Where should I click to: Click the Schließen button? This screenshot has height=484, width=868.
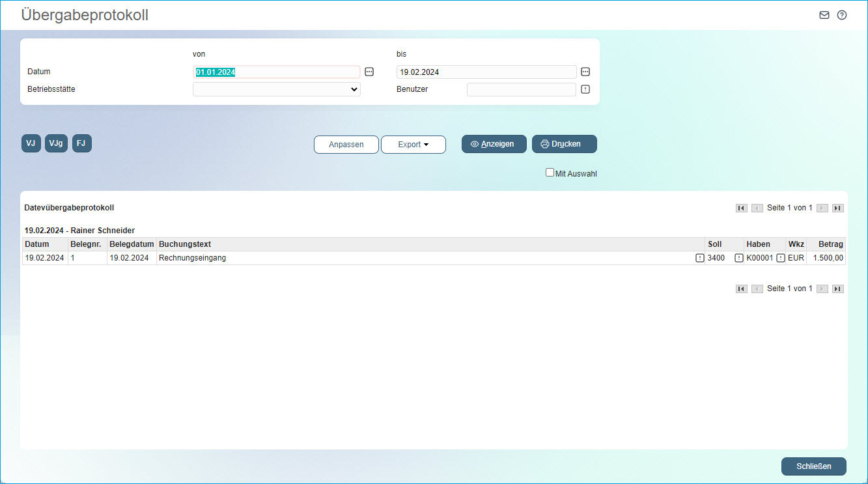point(814,466)
